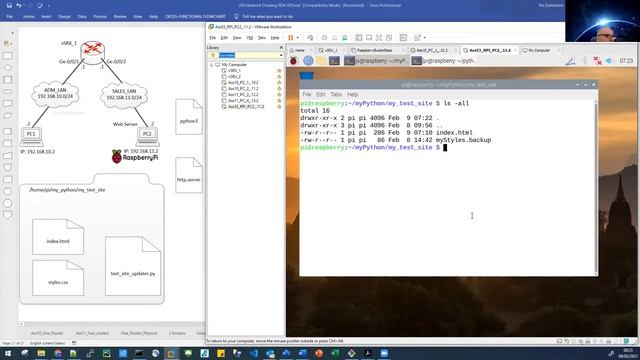Viewport: 640px width, 360px height.
Task: Click the VMware pause VM button
Action: (291, 38)
